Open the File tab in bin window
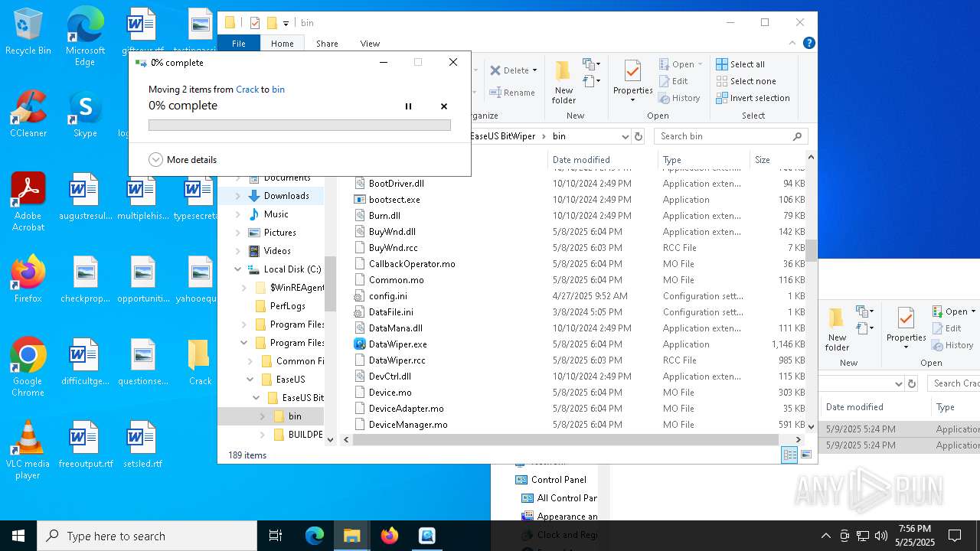 (239, 44)
